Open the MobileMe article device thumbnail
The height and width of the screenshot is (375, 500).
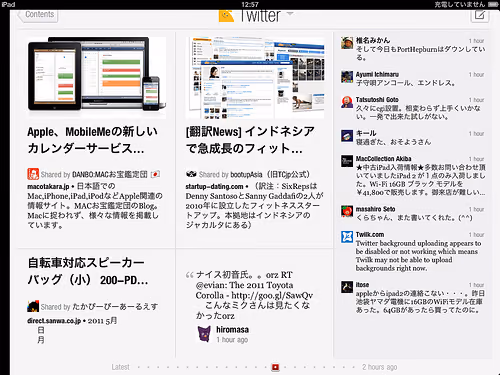coord(97,77)
